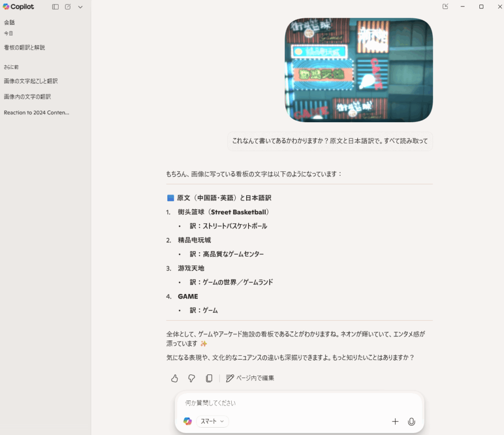Activate the microphone voice input icon
The height and width of the screenshot is (435, 504).
coord(411,422)
